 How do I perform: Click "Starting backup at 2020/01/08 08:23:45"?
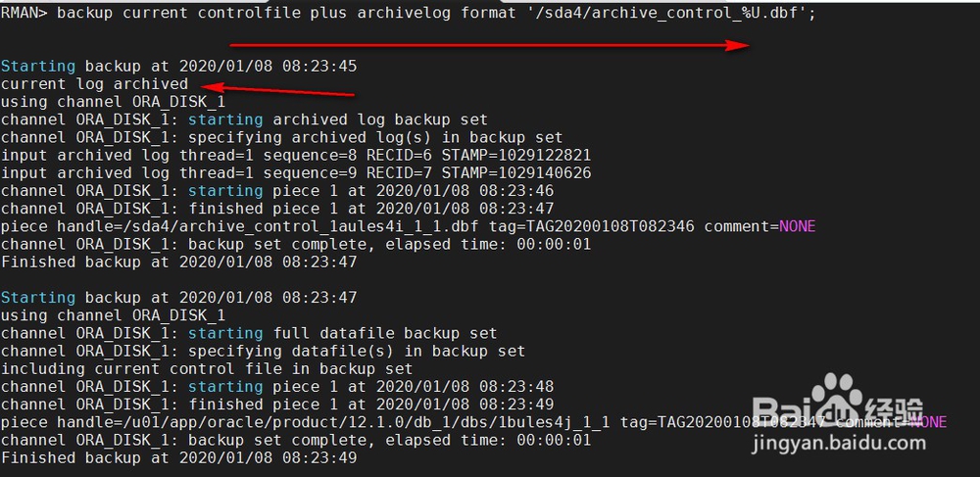(x=178, y=67)
